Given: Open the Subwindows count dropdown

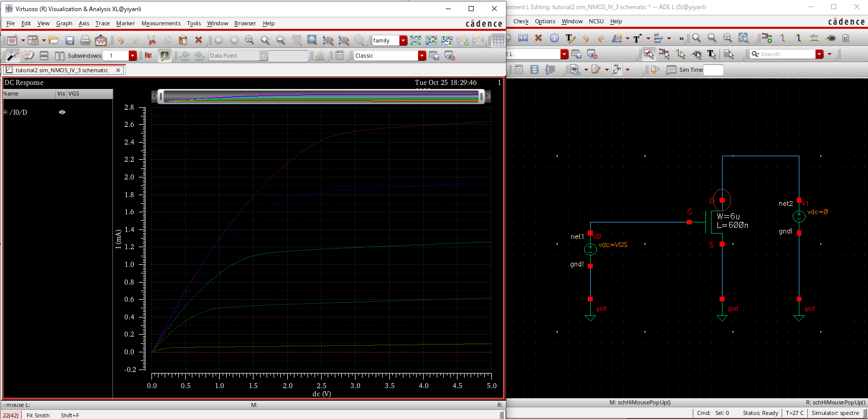Looking at the screenshot, I should point(132,56).
